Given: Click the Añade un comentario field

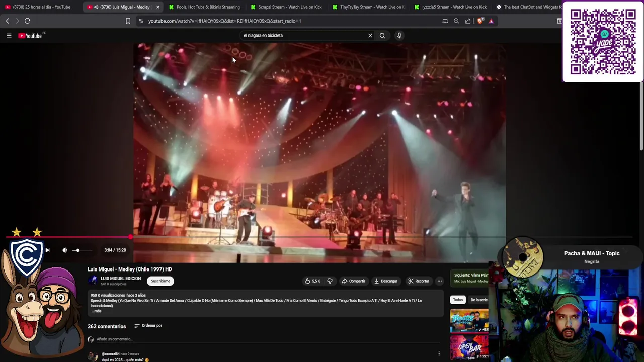Looking at the screenshot, I should click(x=265, y=339).
